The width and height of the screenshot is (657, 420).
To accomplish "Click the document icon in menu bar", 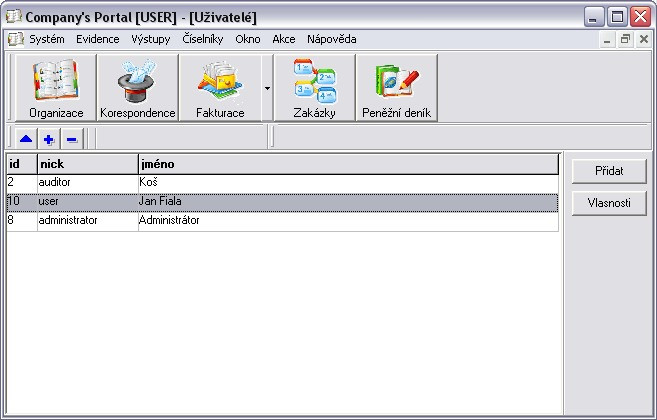I will click(x=16, y=39).
